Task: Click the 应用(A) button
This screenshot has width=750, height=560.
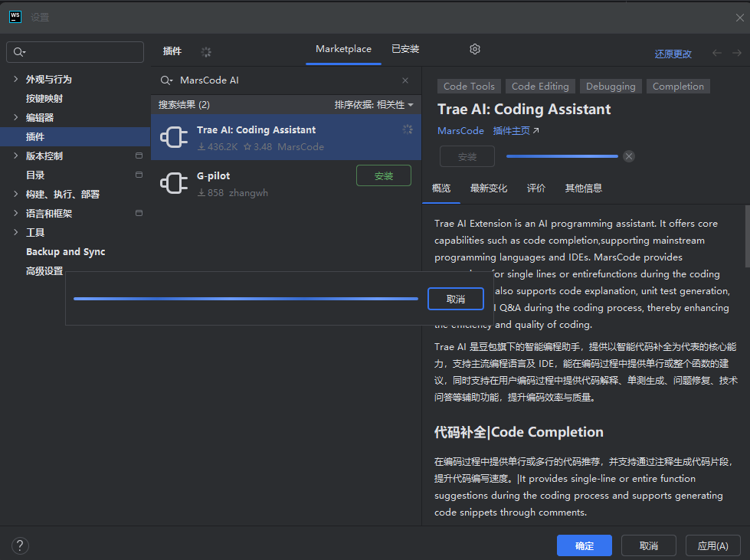Action: [712, 545]
